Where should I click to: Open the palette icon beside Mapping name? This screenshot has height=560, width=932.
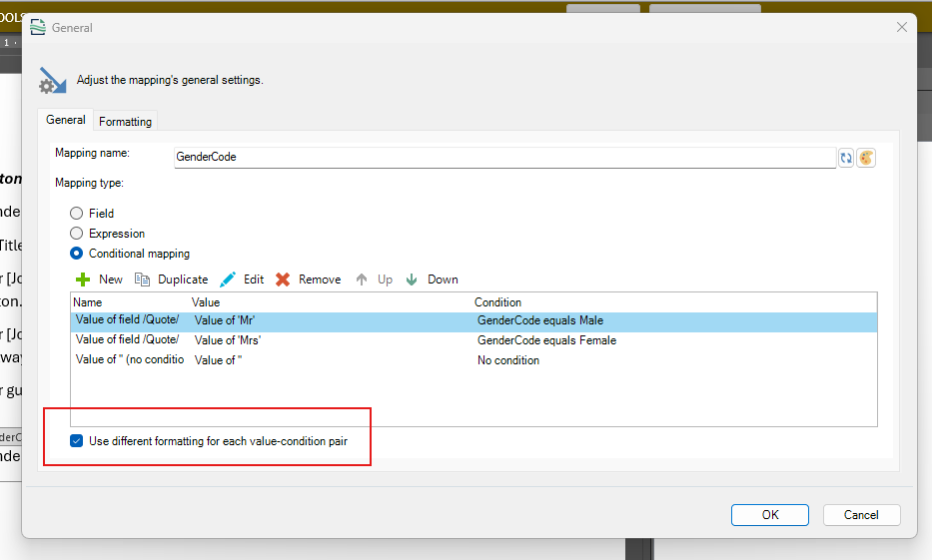(866, 158)
